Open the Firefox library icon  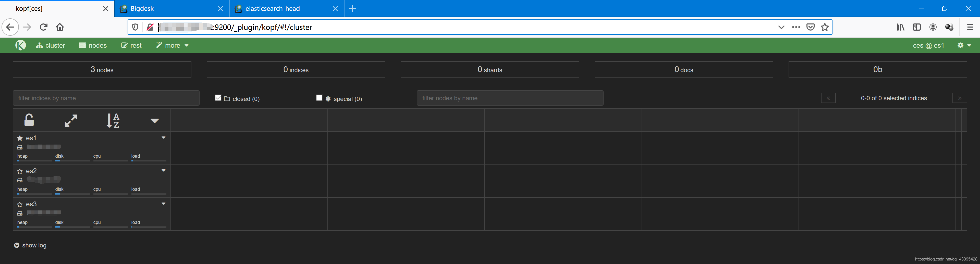pos(900,27)
